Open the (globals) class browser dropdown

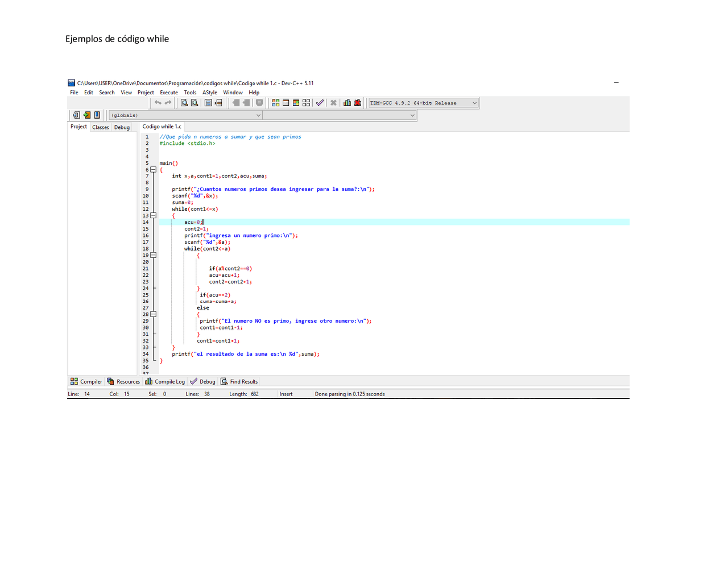coord(259,115)
